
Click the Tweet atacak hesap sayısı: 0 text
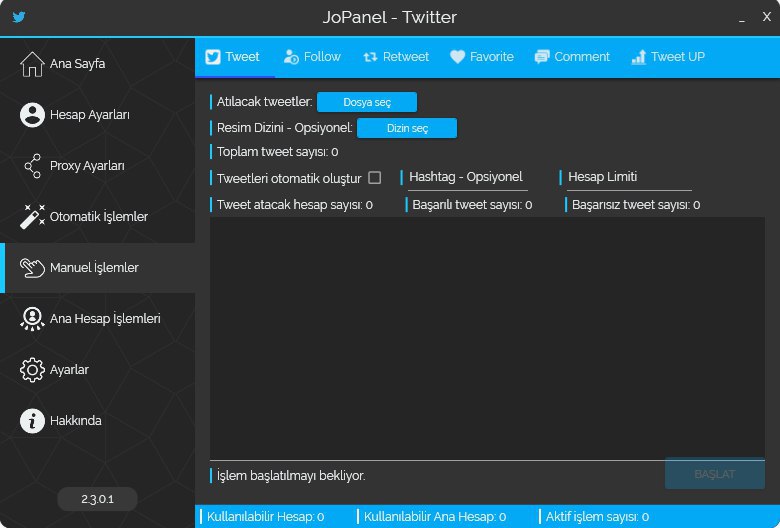(294, 205)
